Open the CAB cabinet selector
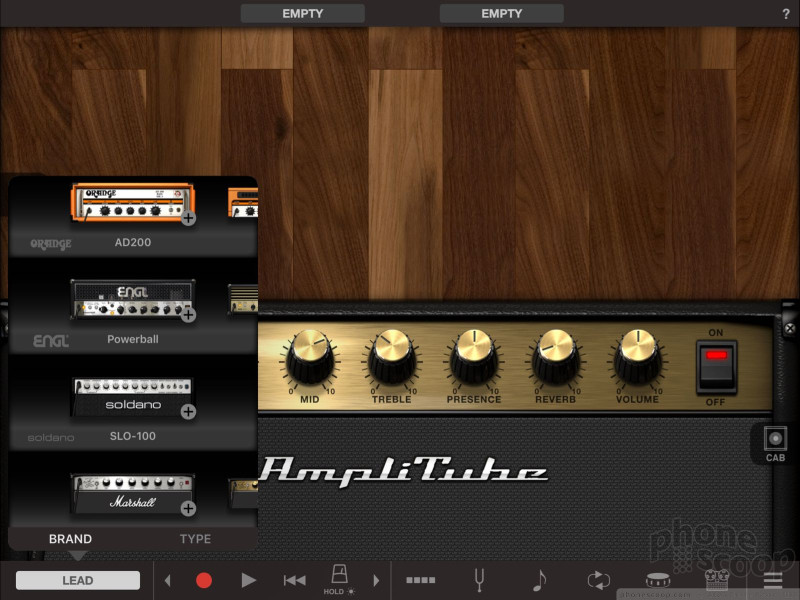This screenshot has width=800, height=600. tap(775, 444)
